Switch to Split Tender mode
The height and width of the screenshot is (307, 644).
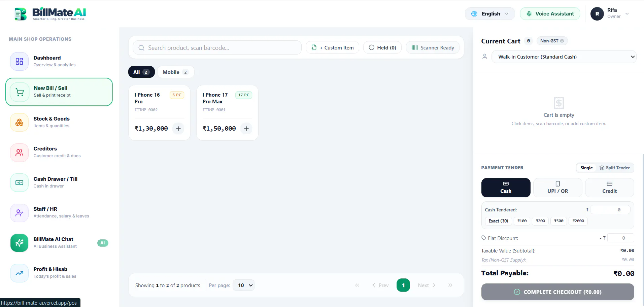point(615,168)
